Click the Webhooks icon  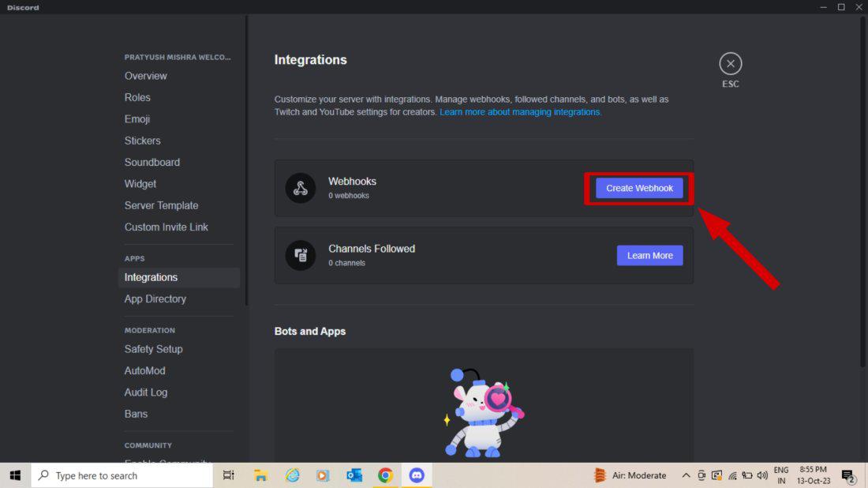300,189
